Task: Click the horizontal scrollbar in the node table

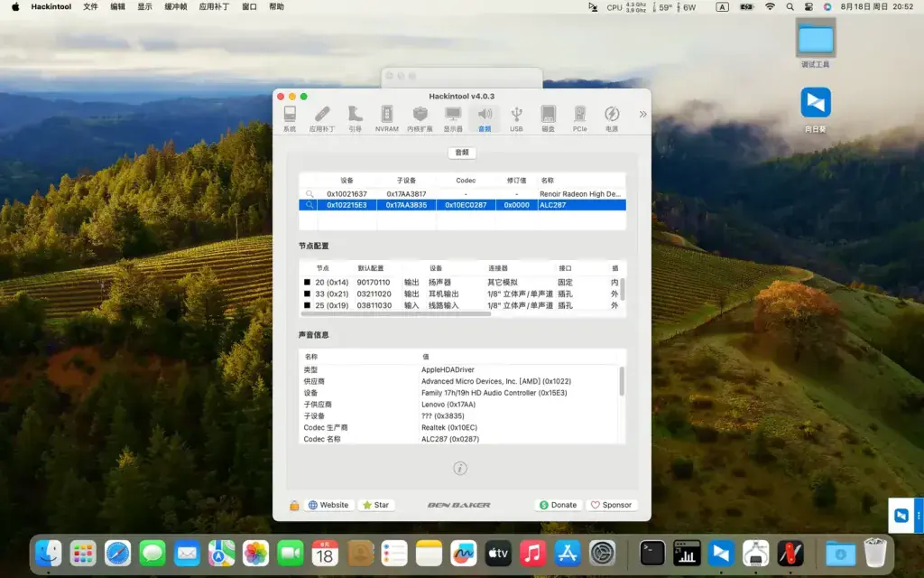Action: tap(395, 313)
